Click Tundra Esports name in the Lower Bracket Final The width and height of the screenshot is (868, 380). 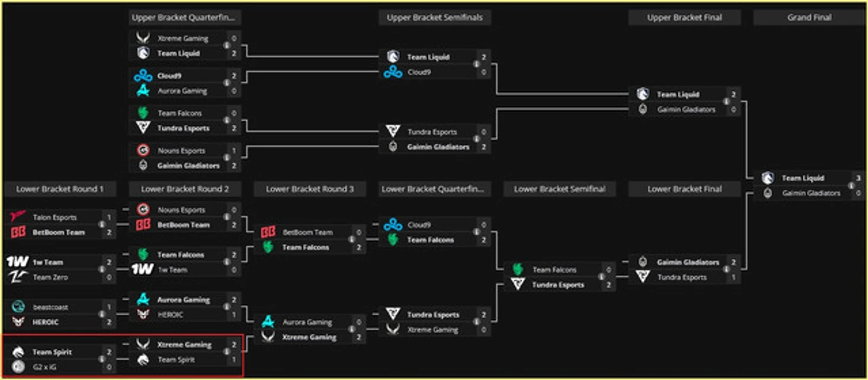click(682, 277)
